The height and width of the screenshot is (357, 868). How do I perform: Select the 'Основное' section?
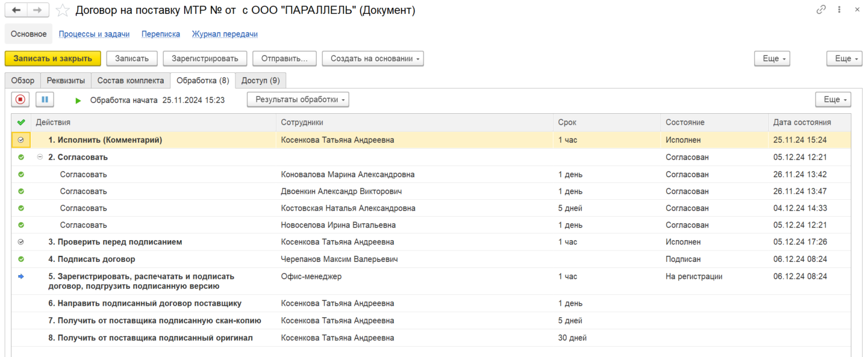[x=29, y=34]
